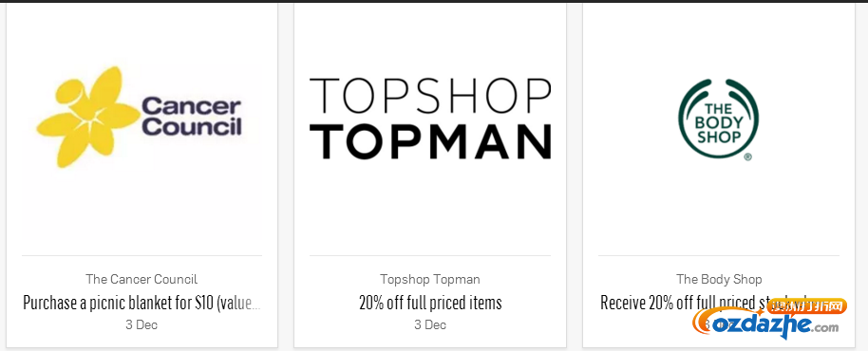Image resolution: width=868 pixels, height=351 pixels.
Task: Click the yellow daffodil Cancer Council icon
Action: [x=88, y=117]
